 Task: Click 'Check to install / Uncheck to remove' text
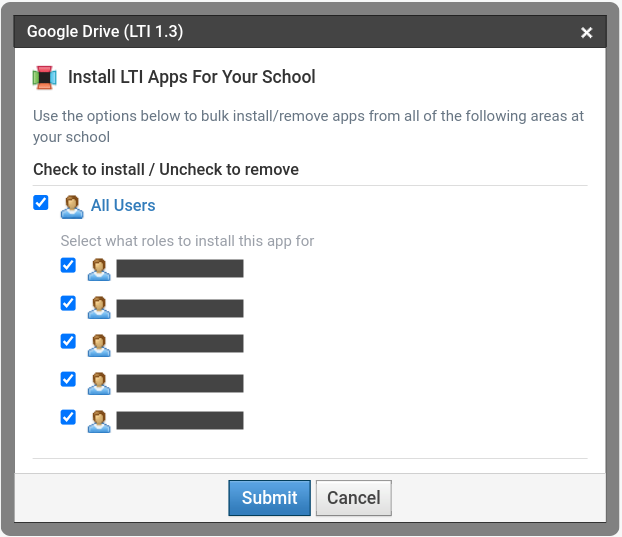(x=166, y=169)
